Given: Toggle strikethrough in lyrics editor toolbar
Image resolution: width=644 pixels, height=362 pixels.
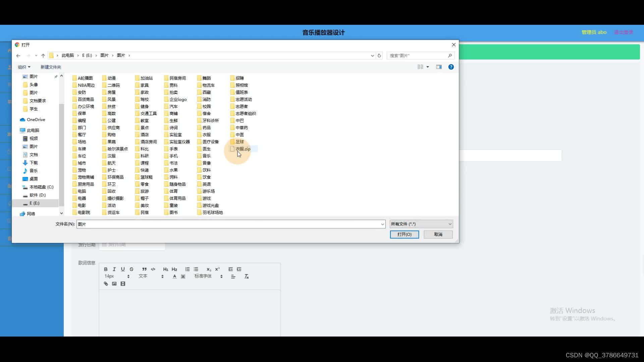Looking at the screenshot, I should tap(131, 269).
